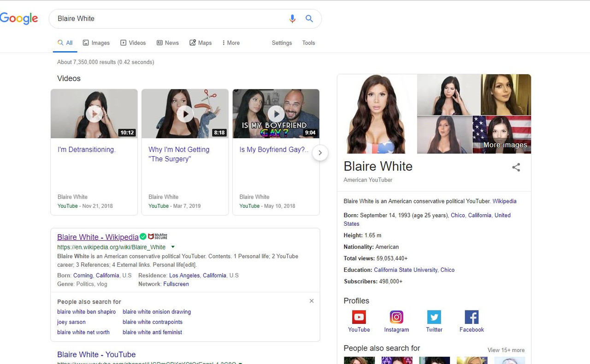The width and height of the screenshot is (590, 364).
Task: Search blaire white net worth suggestion
Action: [x=83, y=332]
